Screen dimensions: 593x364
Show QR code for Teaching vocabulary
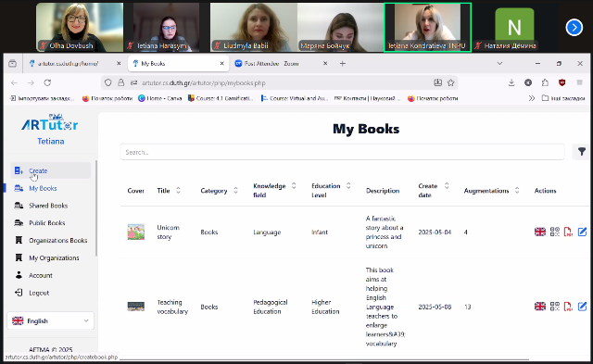pyautogui.click(x=555, y=307)
